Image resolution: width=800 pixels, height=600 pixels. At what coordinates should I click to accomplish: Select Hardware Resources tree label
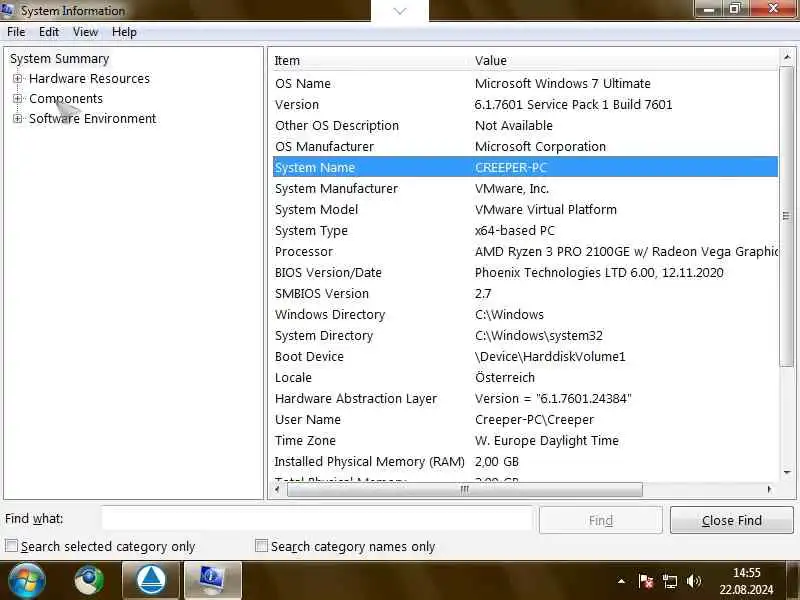click(89, 79)
